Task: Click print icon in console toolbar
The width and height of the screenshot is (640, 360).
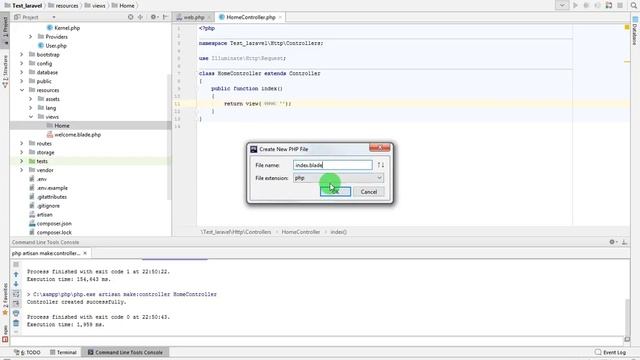Action: tap(16, 313)
